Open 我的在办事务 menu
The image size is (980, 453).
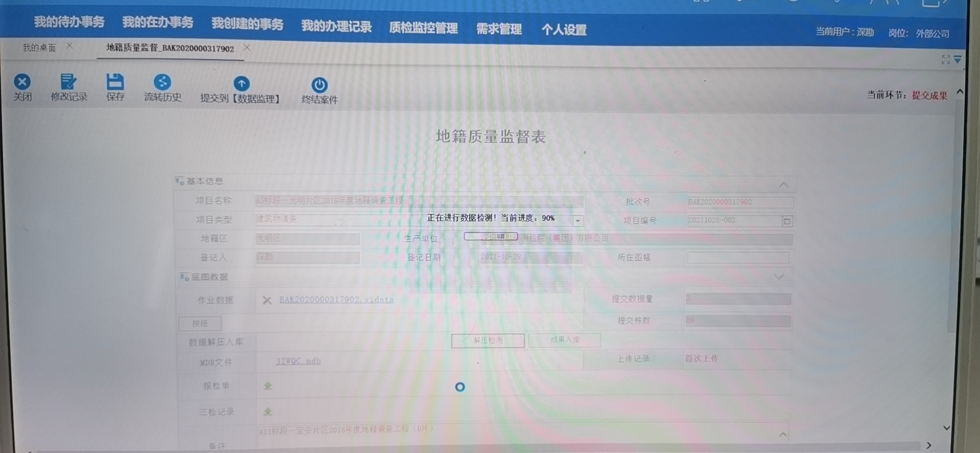158,22
